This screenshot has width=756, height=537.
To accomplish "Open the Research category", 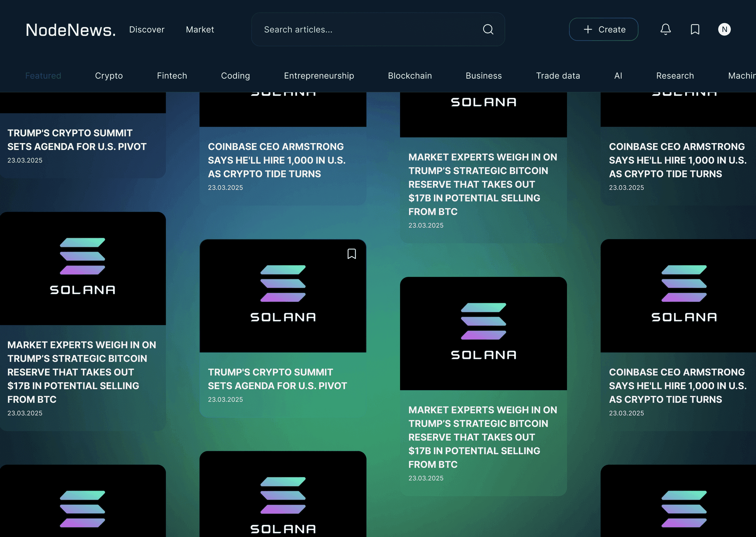I will coord(675,76).
